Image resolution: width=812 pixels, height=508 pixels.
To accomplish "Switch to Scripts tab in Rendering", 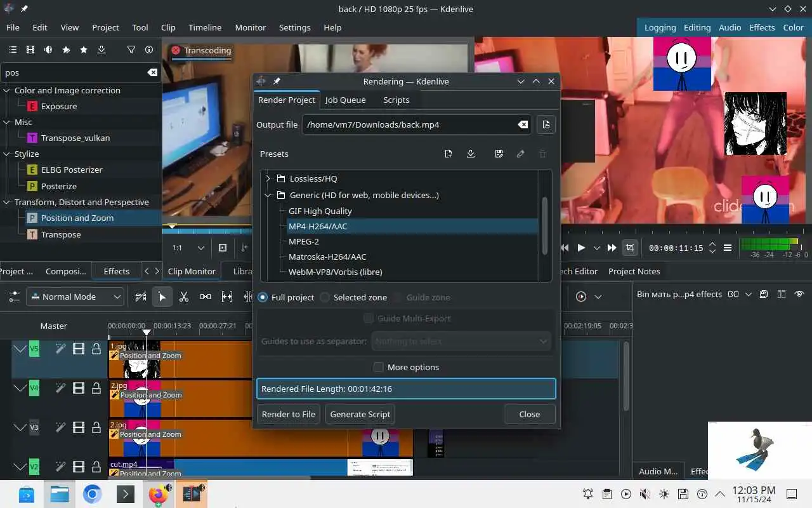I will coord(396,100).
